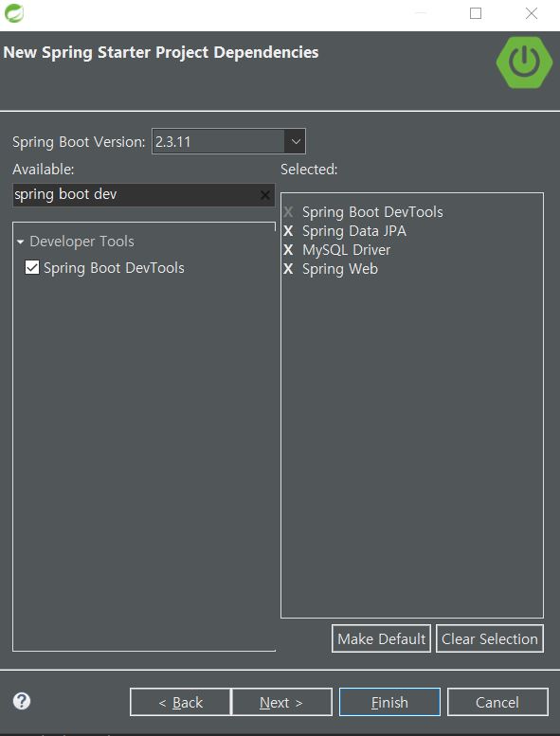Open the Spring Boot Version dropdown
This screenshot has width=560, height=736.
pyautogui.click(x=296, y=141)
